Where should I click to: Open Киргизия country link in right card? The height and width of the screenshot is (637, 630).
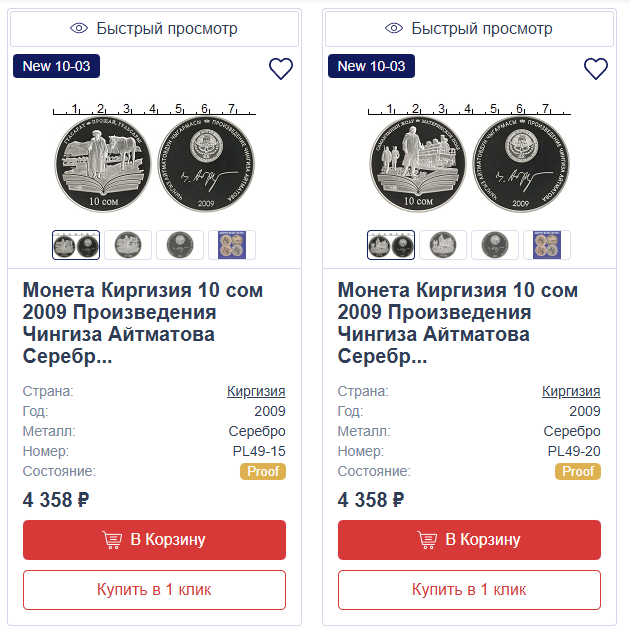tap(571, 391)
